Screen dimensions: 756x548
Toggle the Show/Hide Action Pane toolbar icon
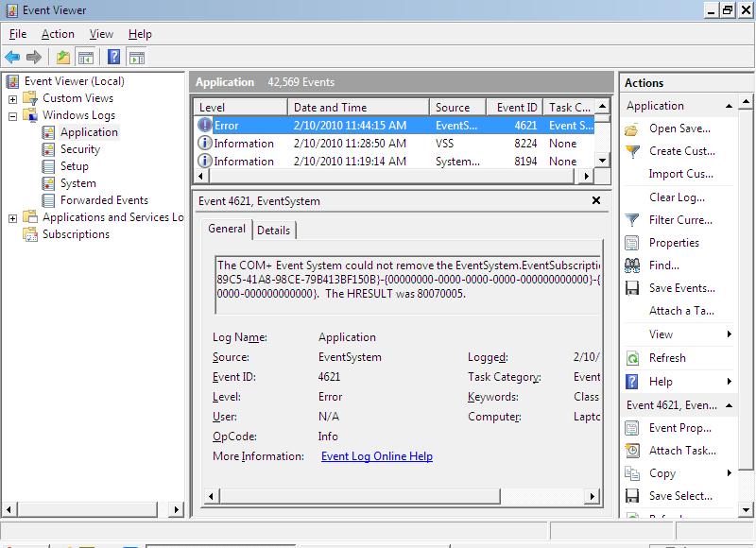[137, 58]
